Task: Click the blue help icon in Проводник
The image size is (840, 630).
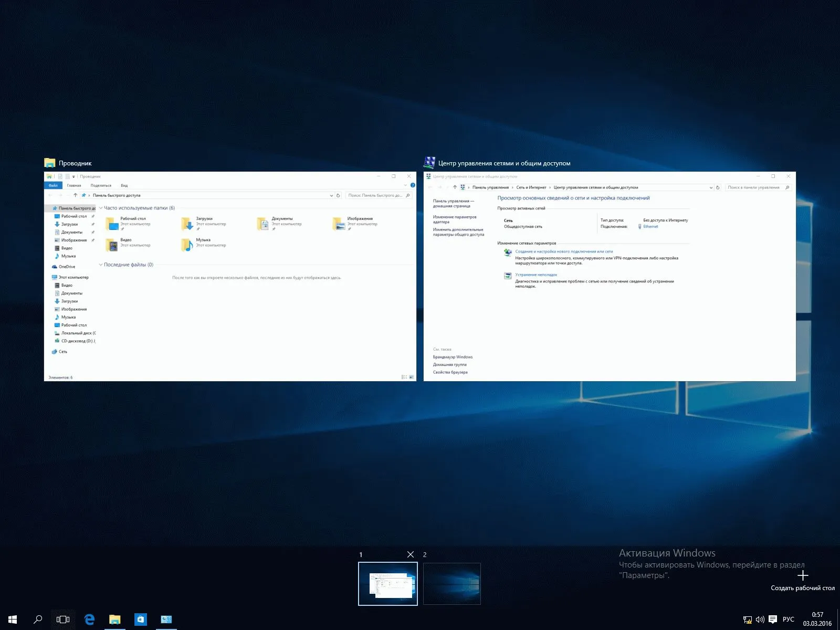Action: pyautogui.click(x=413, y=185)
